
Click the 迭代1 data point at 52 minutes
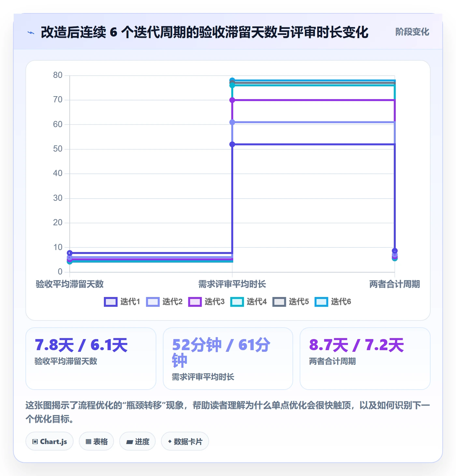pyautogui.click(x=232, y=144)
